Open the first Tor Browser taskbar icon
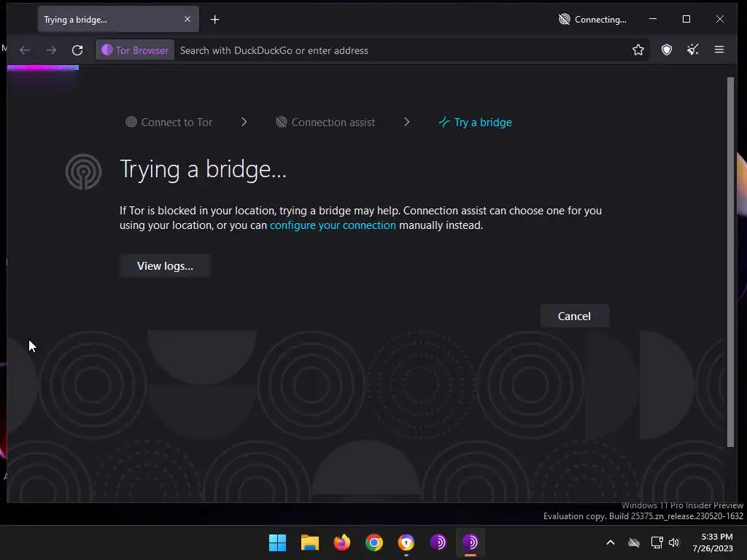 tap(438, 542)
